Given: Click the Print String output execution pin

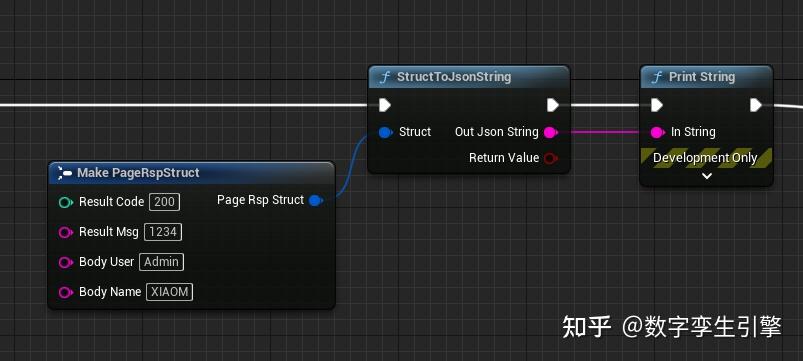Looking at the screenshot, I should tap(756, 105).
